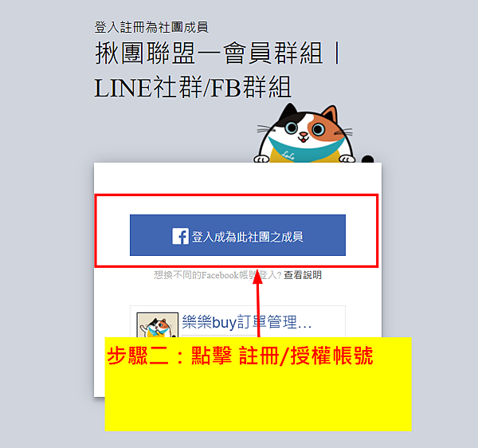Click the cat mascot's right paw

click(347, 159)
